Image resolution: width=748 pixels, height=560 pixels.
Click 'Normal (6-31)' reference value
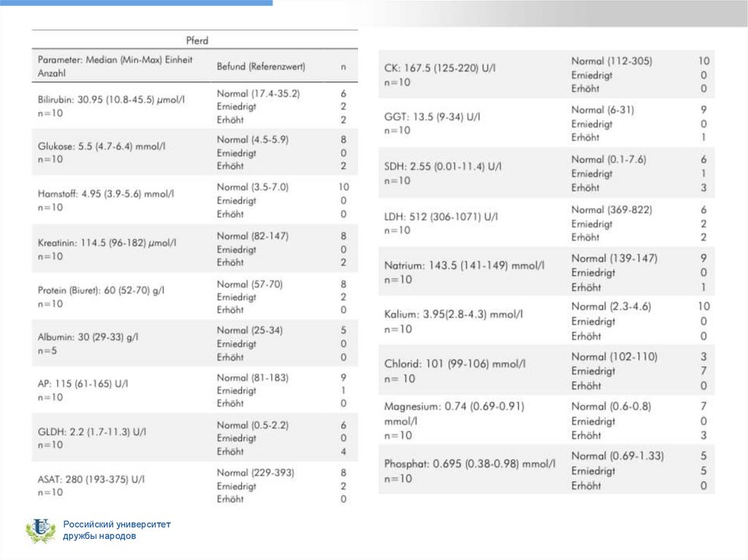[x=603, y=110]
